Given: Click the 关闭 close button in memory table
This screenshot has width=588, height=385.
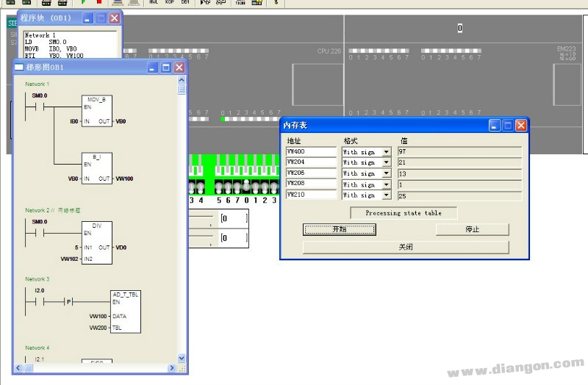Looking at the screenshot, I should 405,247.
